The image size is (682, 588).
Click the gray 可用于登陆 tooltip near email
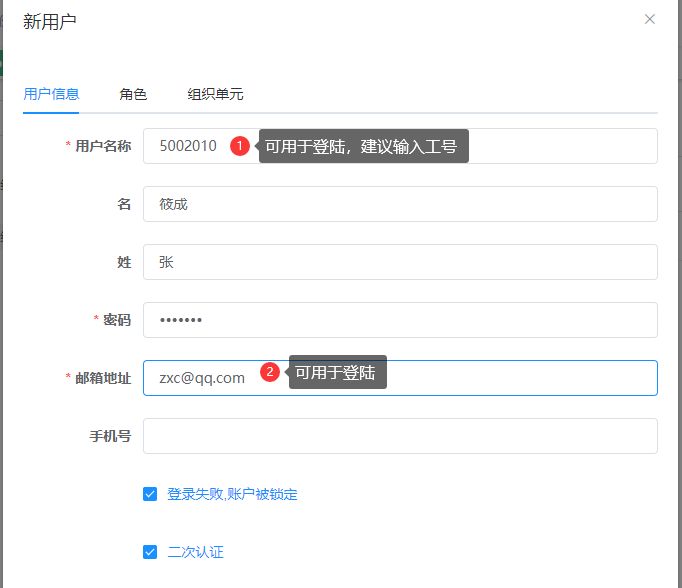pyautogui.click(x=337, y=373)
